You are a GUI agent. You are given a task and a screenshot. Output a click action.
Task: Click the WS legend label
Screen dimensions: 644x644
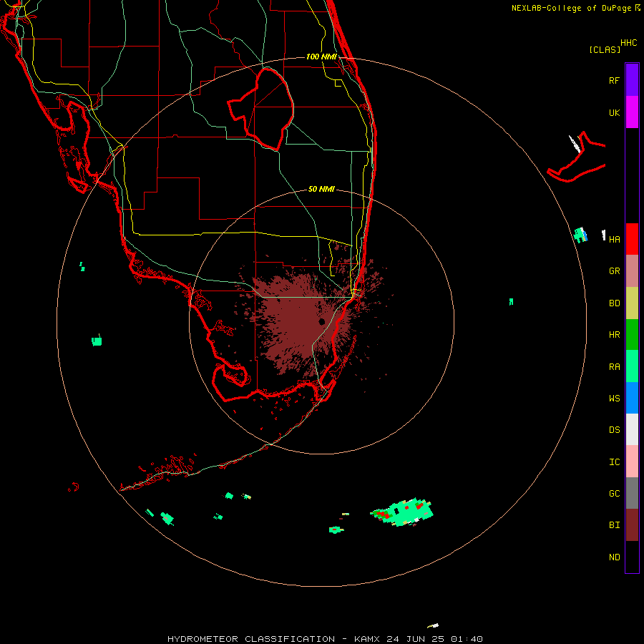pos(614,398)
